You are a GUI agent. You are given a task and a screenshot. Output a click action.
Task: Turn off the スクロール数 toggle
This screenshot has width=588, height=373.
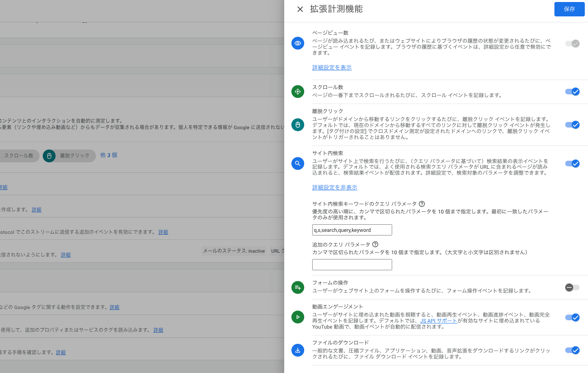(x=572, y=92)
